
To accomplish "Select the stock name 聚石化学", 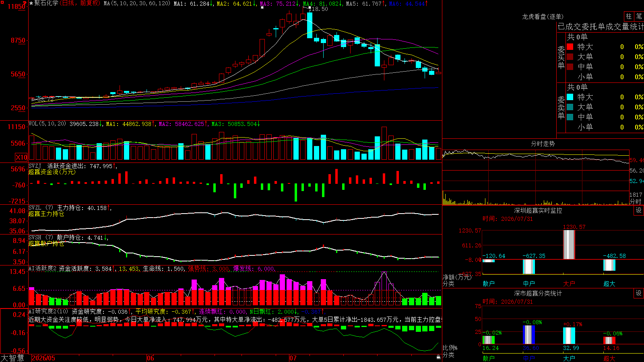I will click(46, 3).
